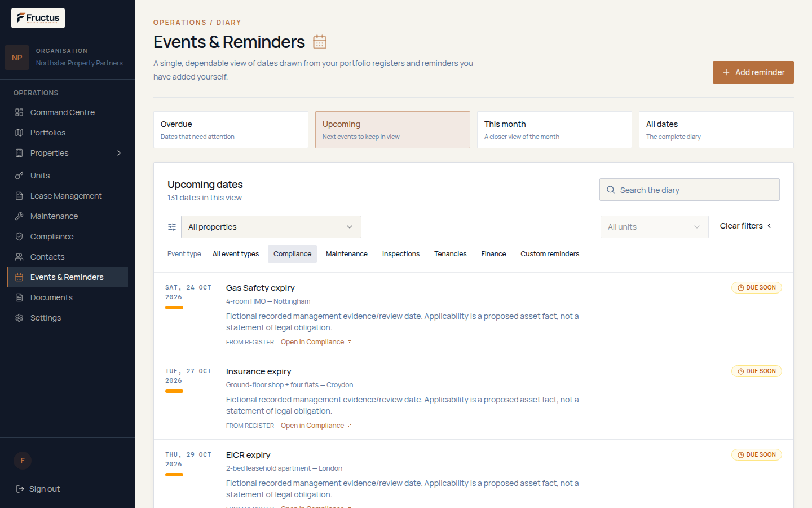Open in Compliance for Gas Safety expiry
812x508 pixels.
[316, 342]
